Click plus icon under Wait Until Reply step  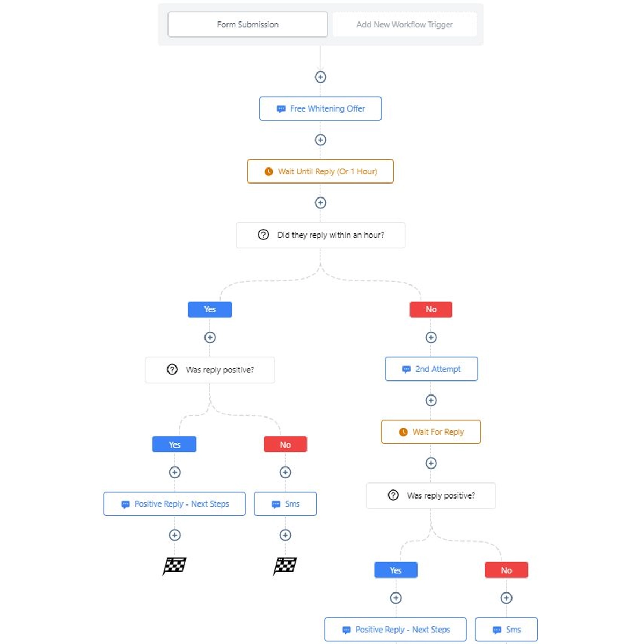point(320,203)
